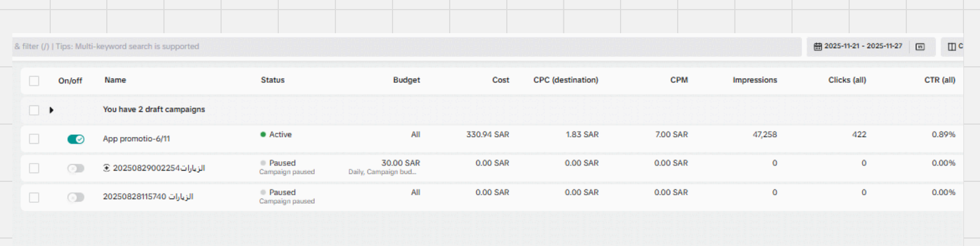Screen dimensions: 980x246
Task: Click the time zone icon beside date range
Action: (x=920, y=47)
